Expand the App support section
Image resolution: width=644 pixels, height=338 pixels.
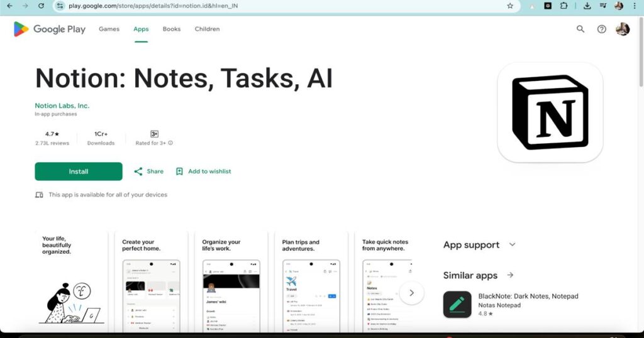click(512, 244)
